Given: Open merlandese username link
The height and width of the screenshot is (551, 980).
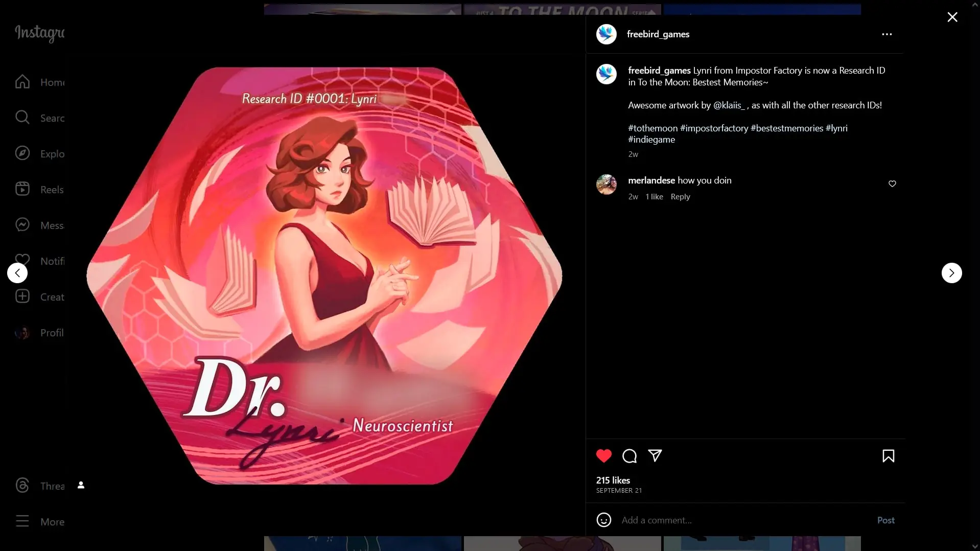Looking at the screenshot, I should coord(651,180).
